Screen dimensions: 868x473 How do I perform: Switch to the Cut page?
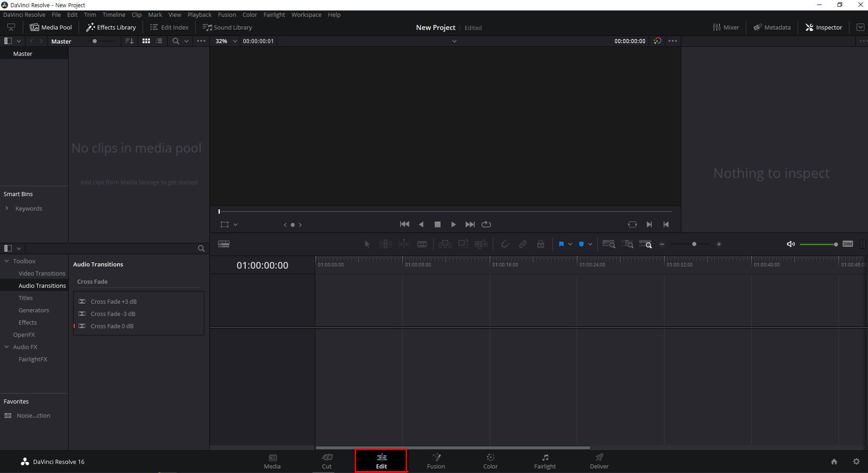[x=327, y=461]
